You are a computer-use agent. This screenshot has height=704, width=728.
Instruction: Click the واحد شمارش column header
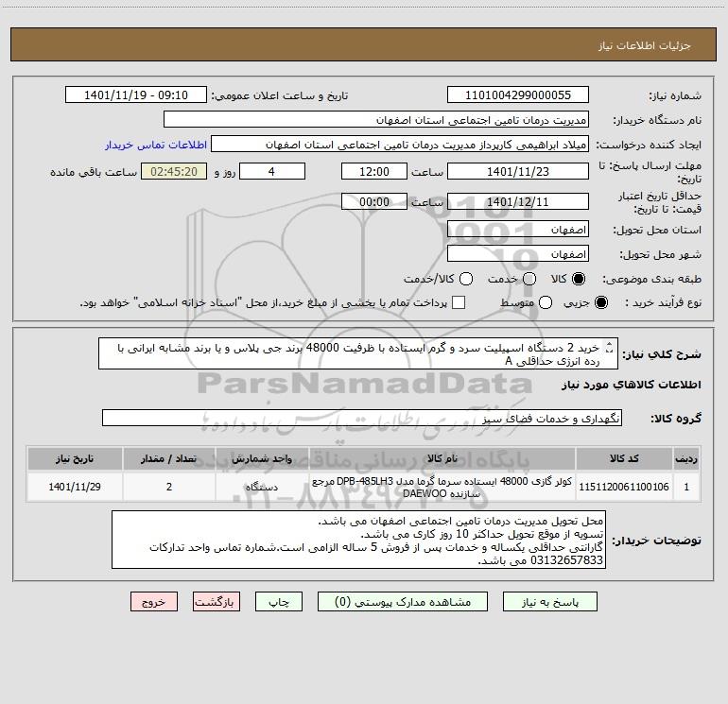[262, 458]
